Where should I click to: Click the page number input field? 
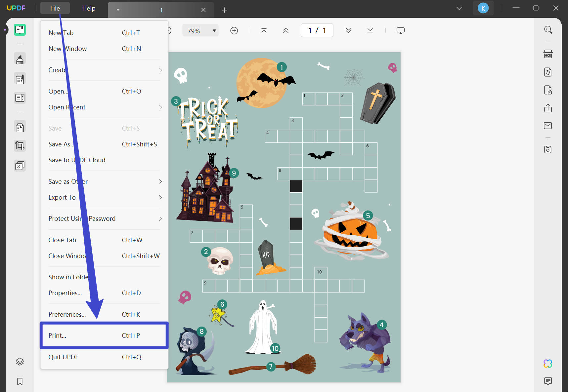pyautogui.click(x=317, y=30)
